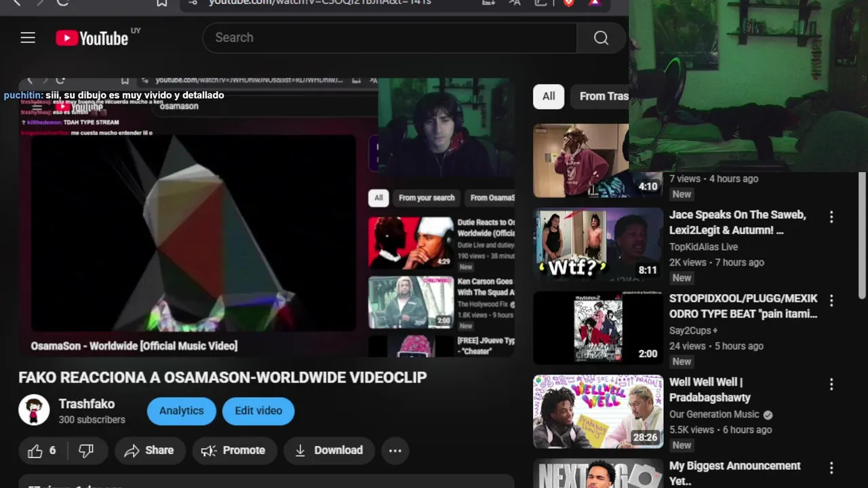This screenshot has width=868, height=488.
Task: Open Jace Speaks On The Saweb video title
Action: click(x=738, y=222)
